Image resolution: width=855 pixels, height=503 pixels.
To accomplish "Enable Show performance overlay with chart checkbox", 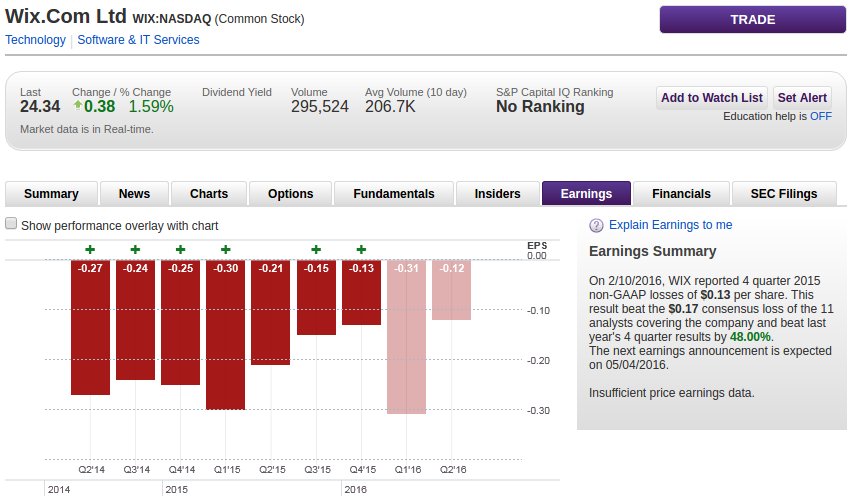I will (x=11, y=223).
